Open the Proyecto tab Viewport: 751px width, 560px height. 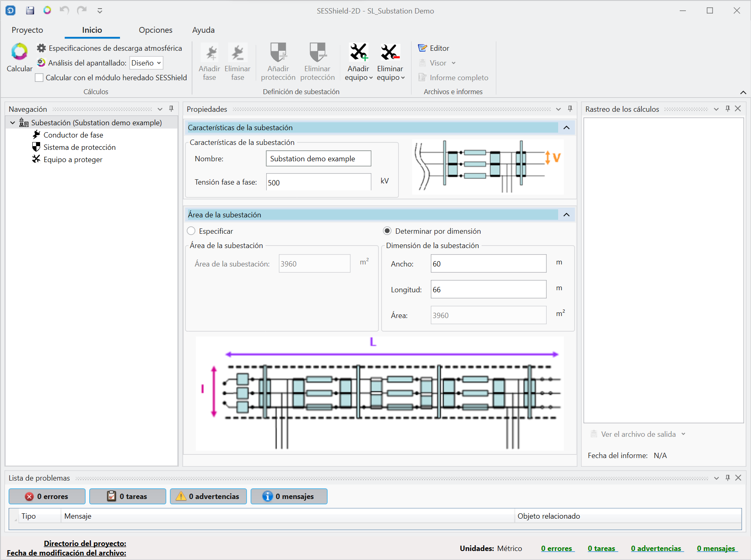coord(27,30)
